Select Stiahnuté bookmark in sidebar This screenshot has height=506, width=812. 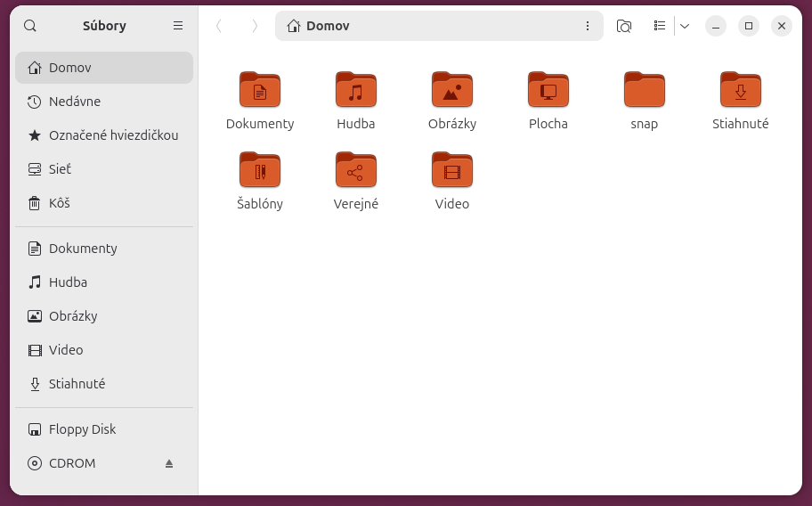point(104,384)
